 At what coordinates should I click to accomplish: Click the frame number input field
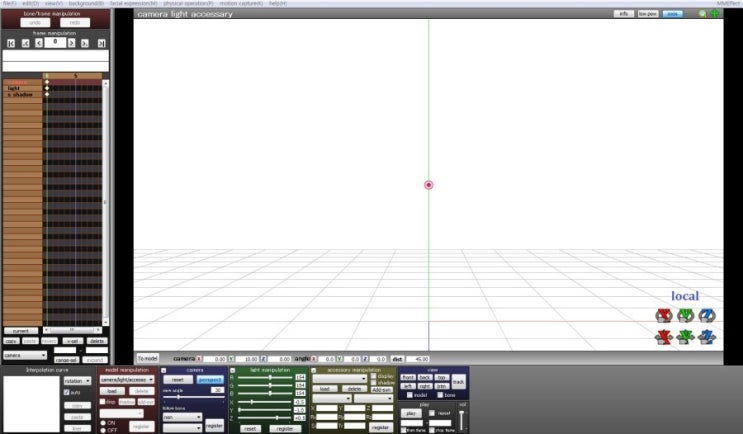point(55,44)
